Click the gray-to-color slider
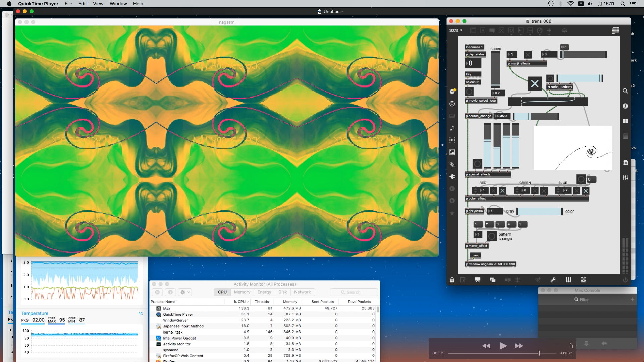This screenshot has height=362, width=644. (539, 212)
